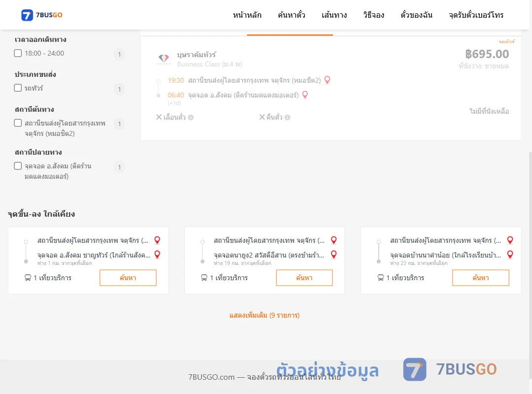Click the 06:40 arrival time
The width and height of the screenshot is (532, 394).
point(176,96)
